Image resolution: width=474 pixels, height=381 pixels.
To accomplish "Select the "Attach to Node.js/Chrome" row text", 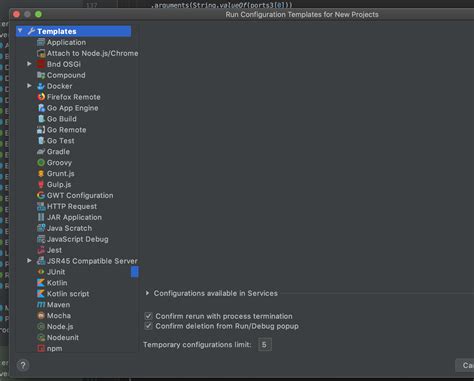I will pos(93,53).
